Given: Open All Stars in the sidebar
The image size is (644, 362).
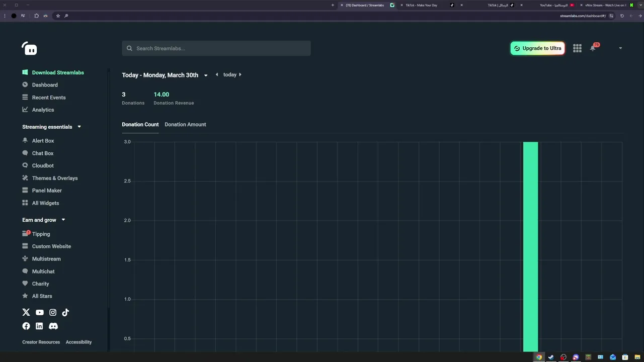Looking at the screenshot, I should pyautogui.click(x=42, y=296).
